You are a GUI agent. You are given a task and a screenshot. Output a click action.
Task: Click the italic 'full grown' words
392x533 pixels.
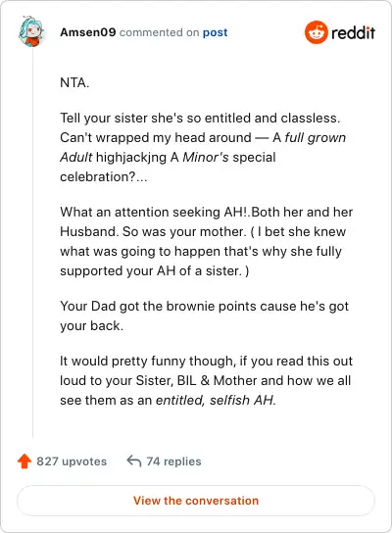click(x=316, y=138)
